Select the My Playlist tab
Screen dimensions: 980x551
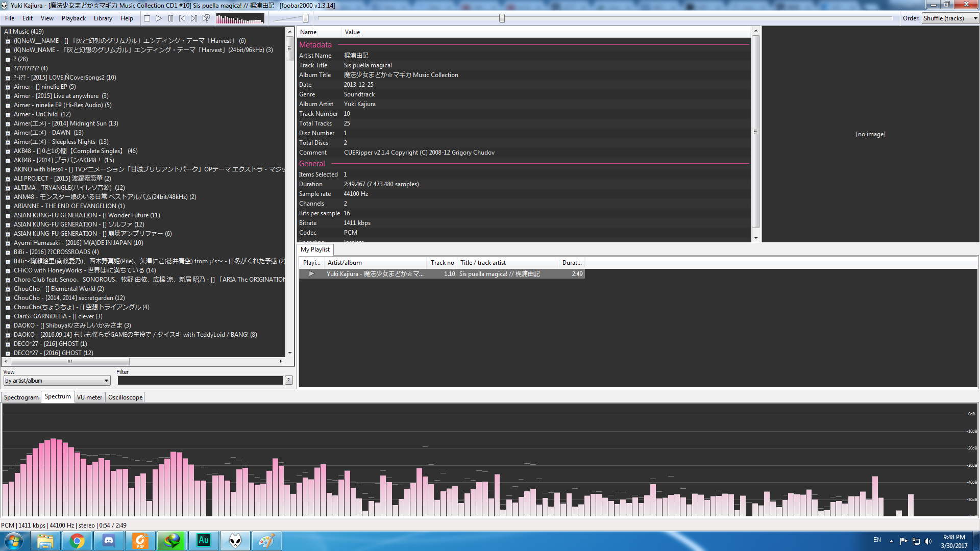pyautogui.click(x=315, y=249)
